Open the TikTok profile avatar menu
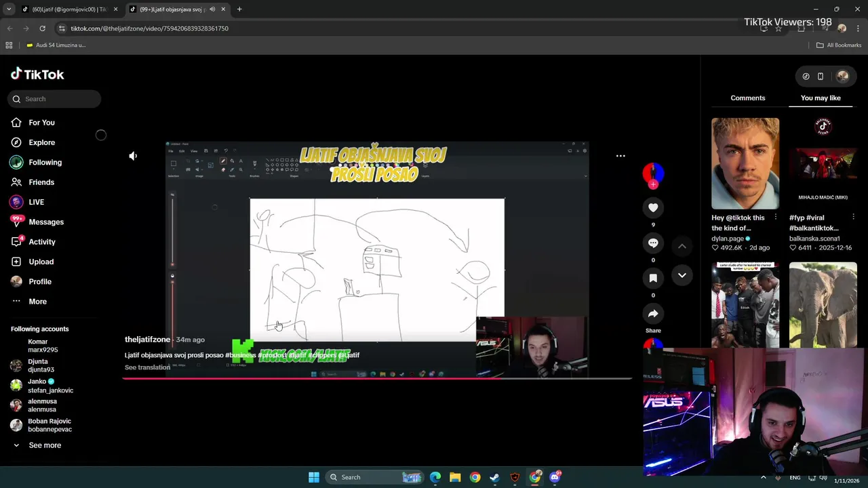Image resolution: width=868 pixels, height=488 pixels. point(842,77)
